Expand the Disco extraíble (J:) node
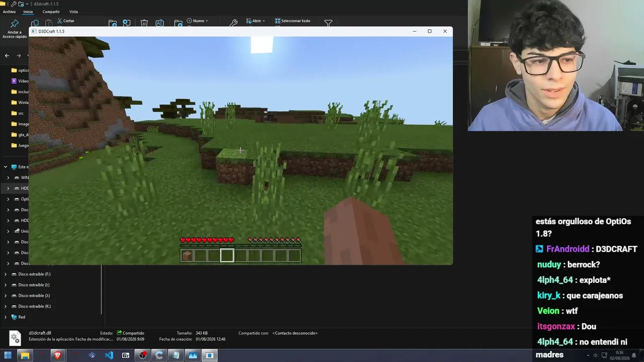The width and height of the screenshot is (644, 362). tap(6, 296)
